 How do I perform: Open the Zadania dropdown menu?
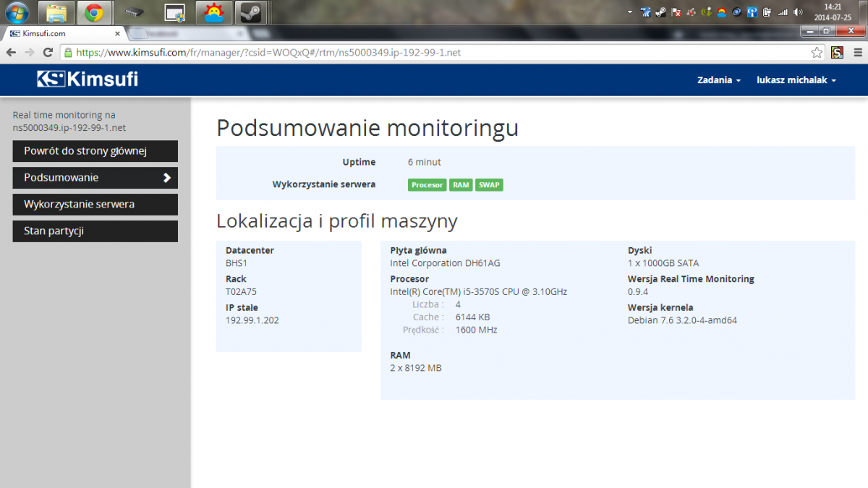719,80
